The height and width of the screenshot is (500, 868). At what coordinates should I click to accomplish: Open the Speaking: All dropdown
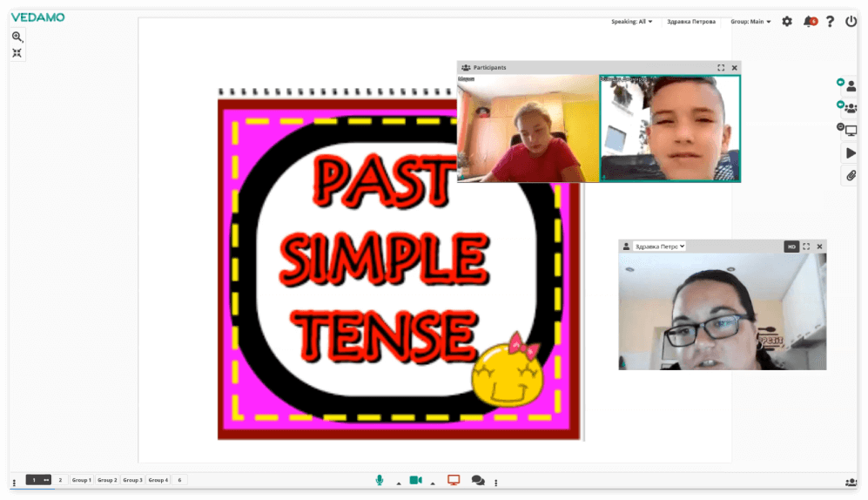[631, 22]
